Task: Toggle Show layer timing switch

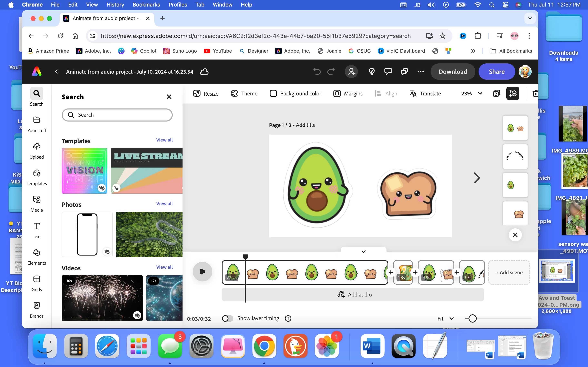Action: (227, 318)
